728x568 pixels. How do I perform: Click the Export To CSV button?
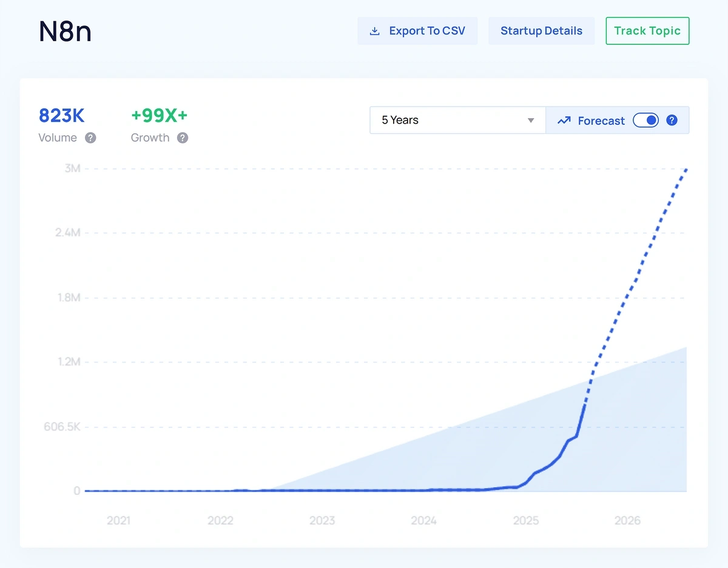point(417,31)
